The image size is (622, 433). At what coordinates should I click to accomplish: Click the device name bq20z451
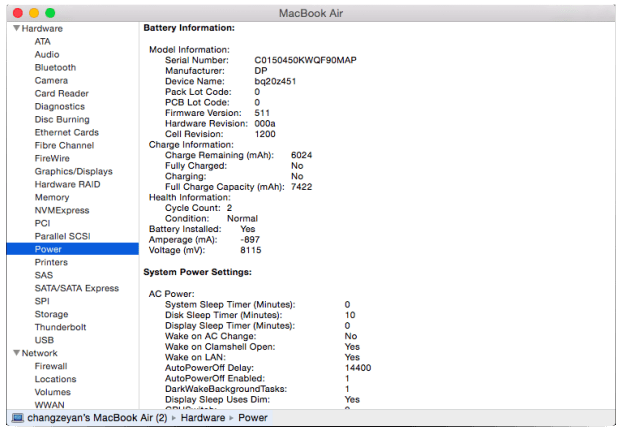(275, 81)
